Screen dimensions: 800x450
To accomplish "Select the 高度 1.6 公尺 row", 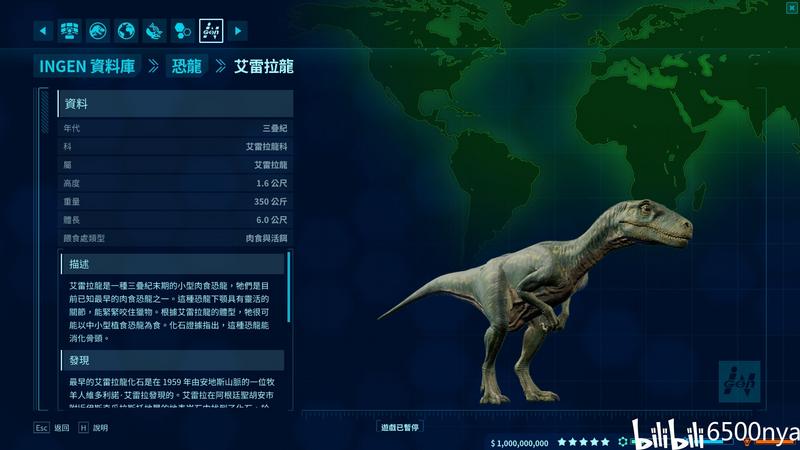I will (175, 183).
